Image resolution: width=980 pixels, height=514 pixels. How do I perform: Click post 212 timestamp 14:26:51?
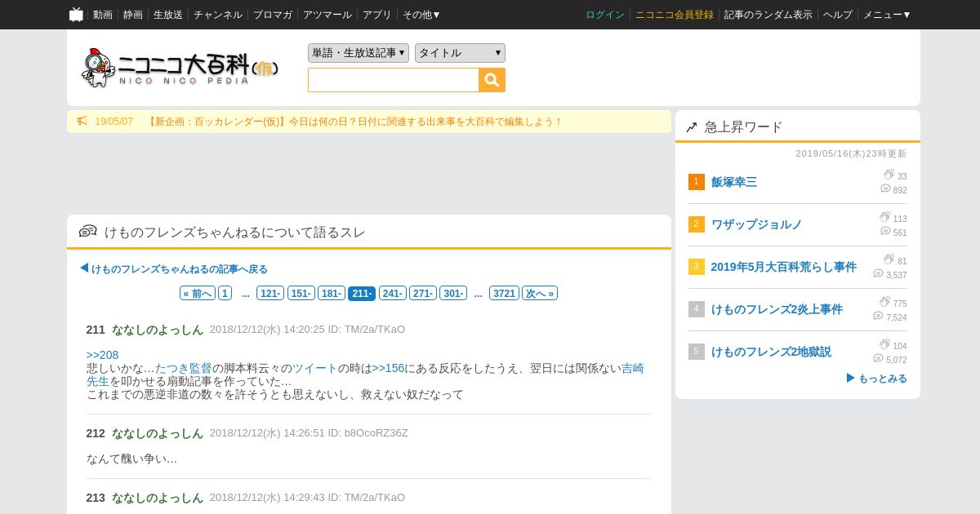[x=304, y=433]
